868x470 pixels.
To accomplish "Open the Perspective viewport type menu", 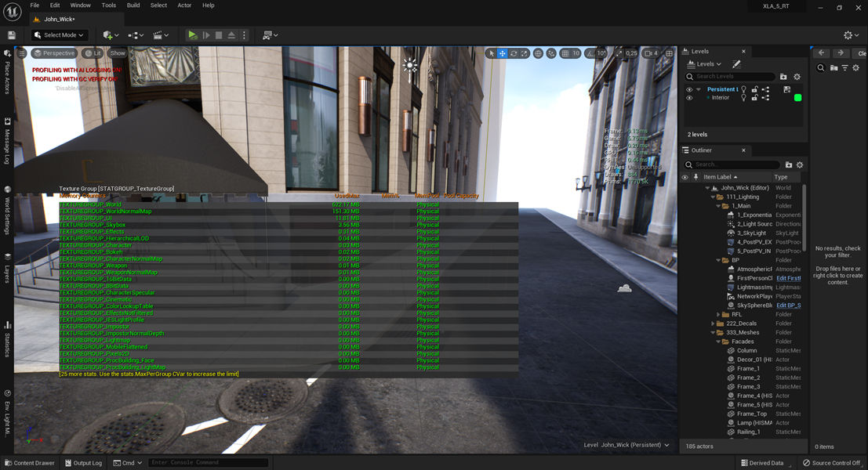I will pos(54,53).
